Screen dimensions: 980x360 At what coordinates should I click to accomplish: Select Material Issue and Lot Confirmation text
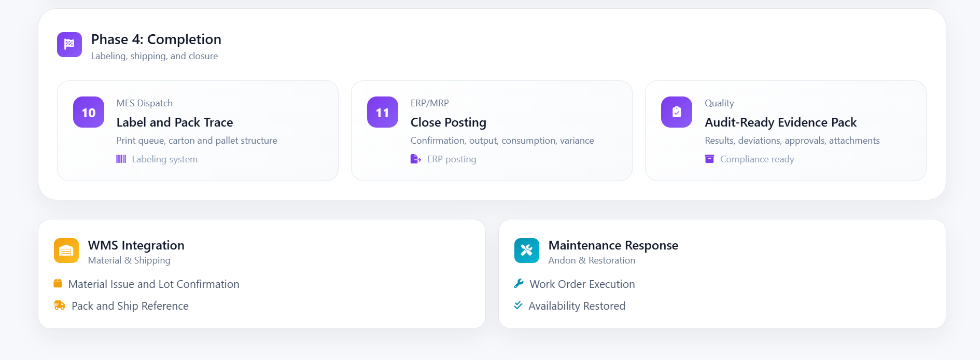(x=154, y=284)
